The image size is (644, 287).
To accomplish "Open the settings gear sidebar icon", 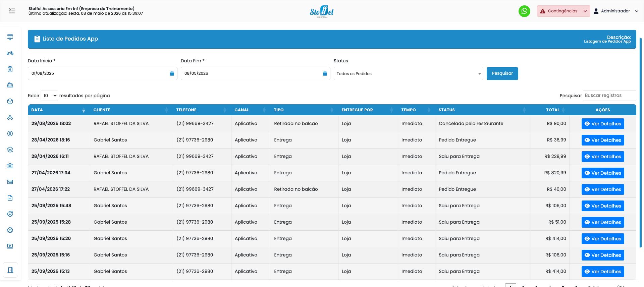I will 10,230.
